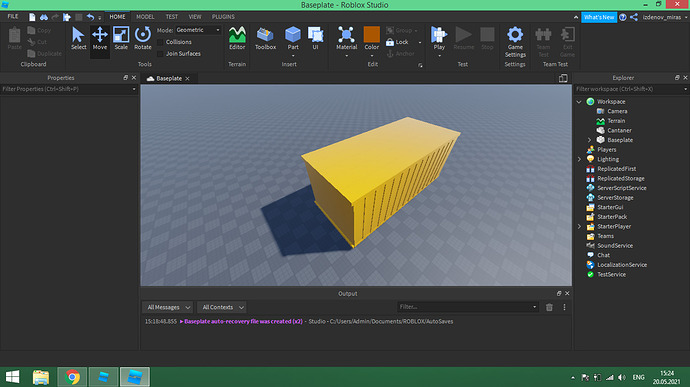Select ServerScriptService in Explorer
The height and width of the screenshot is (387, 690).
(621, 188)
